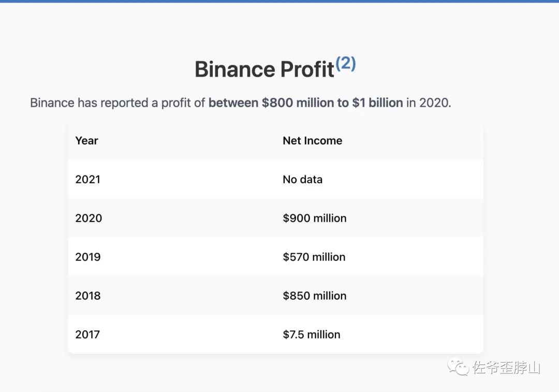Click the $570 million value
Viewport: 559px width, 392px height.
click(x=314, y=257)
